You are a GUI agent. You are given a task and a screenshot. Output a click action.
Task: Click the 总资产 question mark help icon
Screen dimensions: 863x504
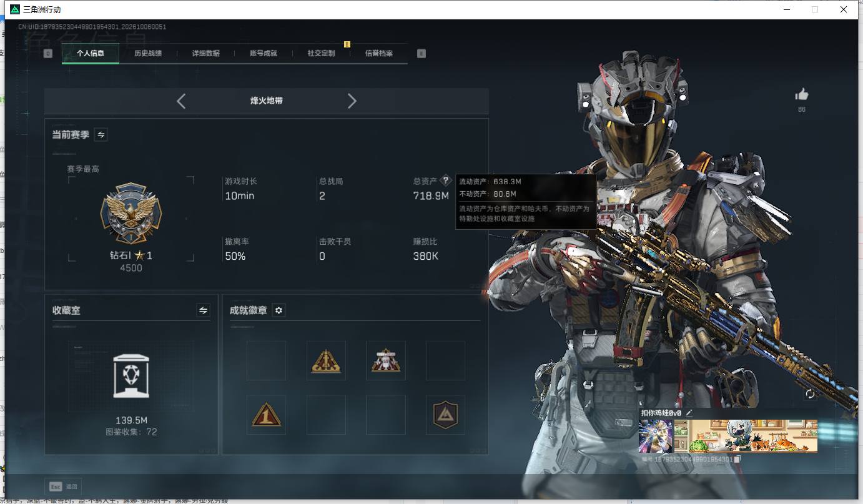click(x=445, y=180)
